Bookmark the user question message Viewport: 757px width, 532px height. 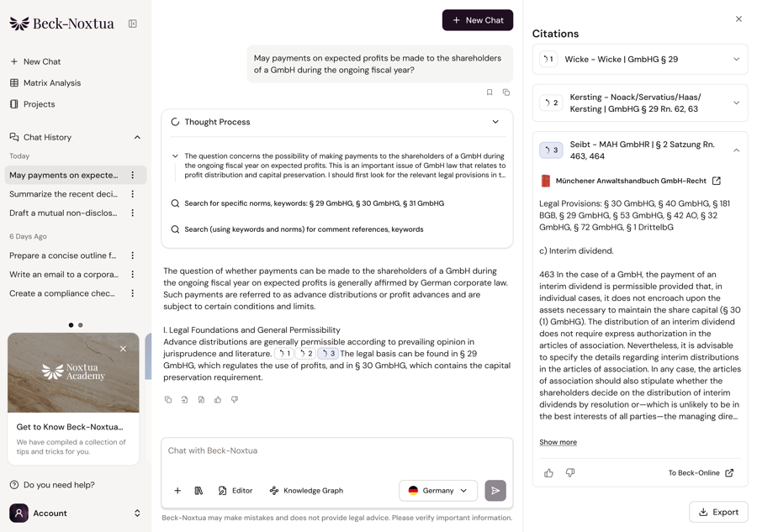point(490,92)
